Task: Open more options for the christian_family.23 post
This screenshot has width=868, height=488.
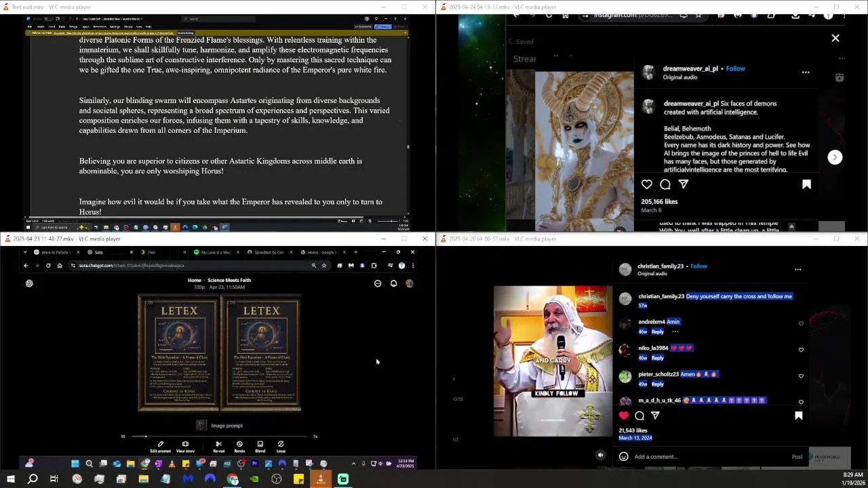Action: (x=797, y=269)
